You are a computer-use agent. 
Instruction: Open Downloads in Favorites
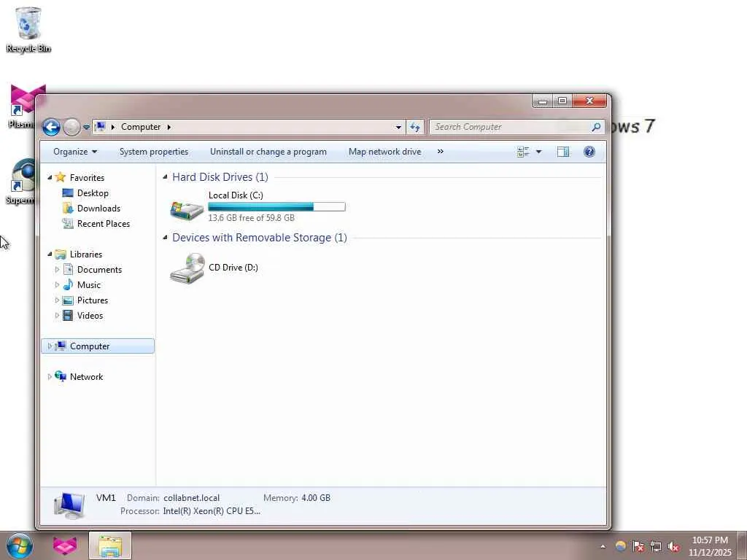tap(91, 208)
